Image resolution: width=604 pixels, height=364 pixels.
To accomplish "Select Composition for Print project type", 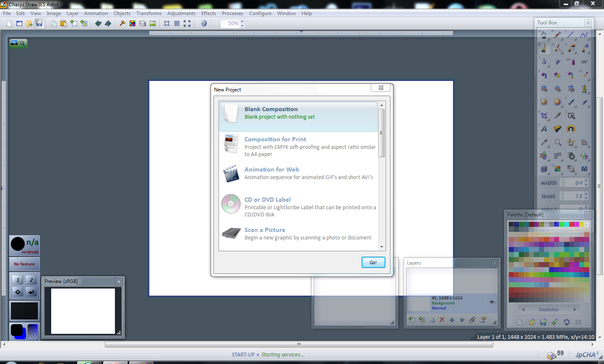I will (299, 146).
